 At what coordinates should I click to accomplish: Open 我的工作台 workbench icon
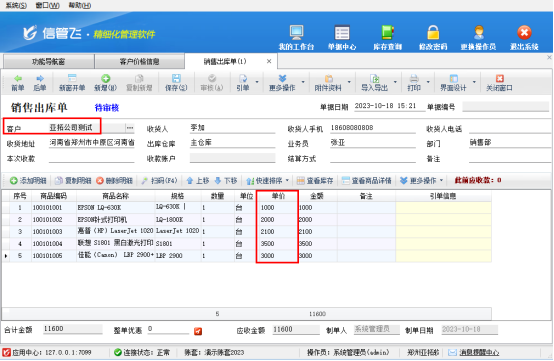click(296, 32)
